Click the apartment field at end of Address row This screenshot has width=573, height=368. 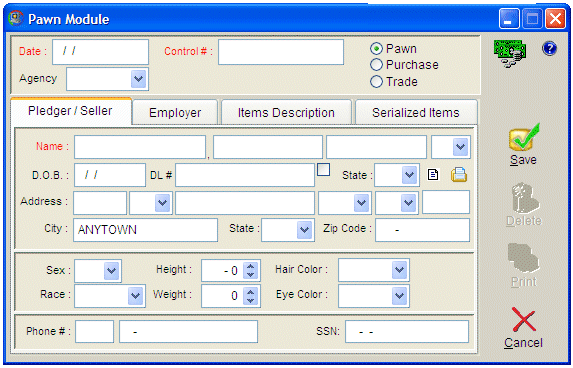coord(446,202)
